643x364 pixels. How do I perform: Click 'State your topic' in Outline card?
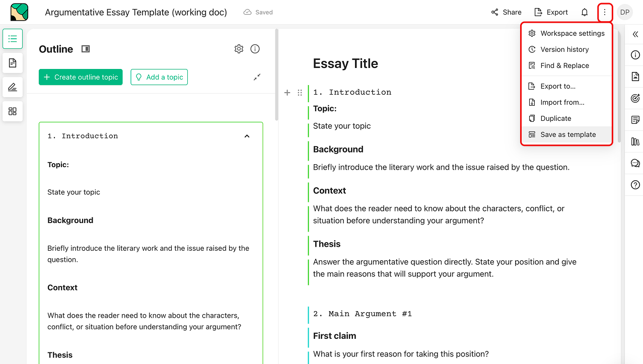click(74, 192)
